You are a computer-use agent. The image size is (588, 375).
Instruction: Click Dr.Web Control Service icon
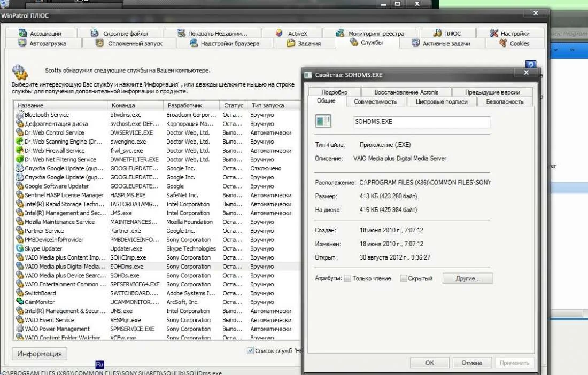[20, 132]
